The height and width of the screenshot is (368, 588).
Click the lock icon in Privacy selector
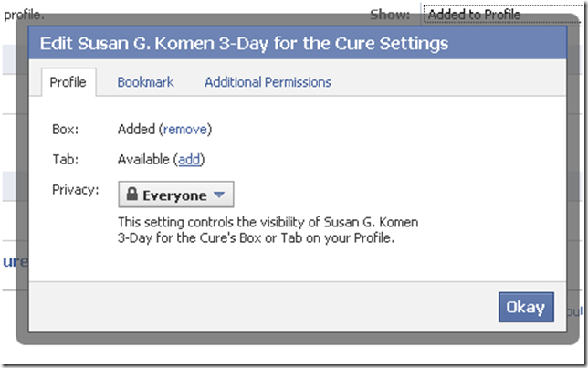click(x=132, y=195)
